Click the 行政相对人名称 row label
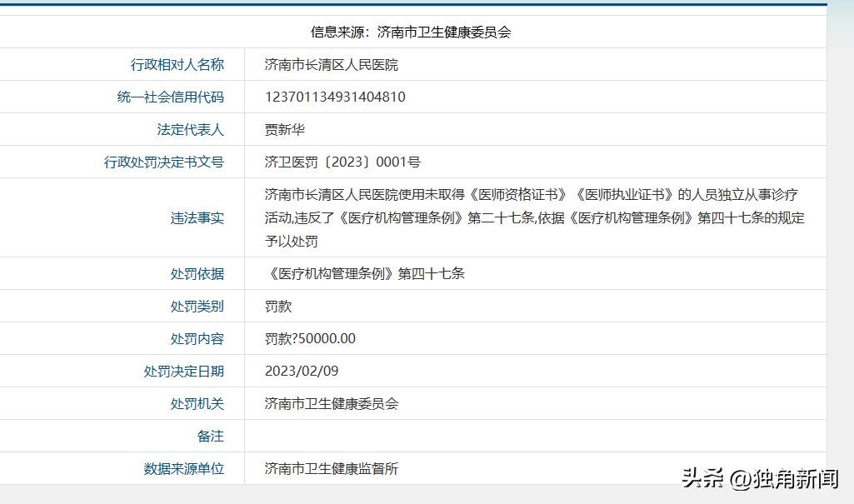Viewport: 854px width, 504px height. pos(177,64)
